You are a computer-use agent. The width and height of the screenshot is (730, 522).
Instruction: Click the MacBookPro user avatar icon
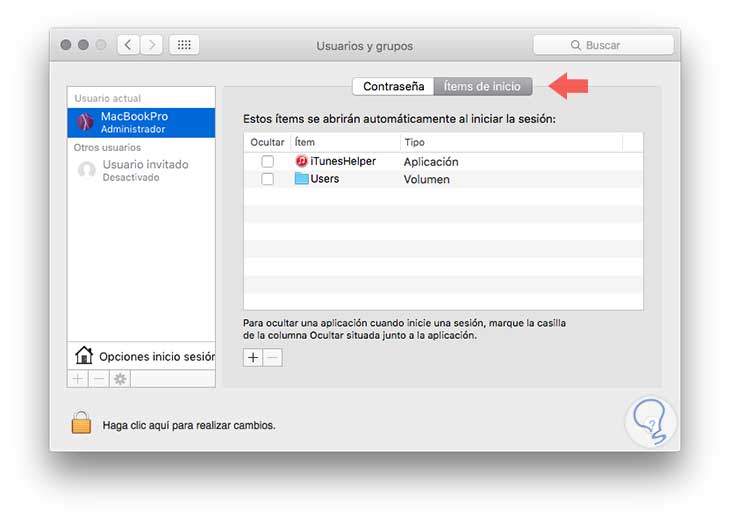pyautogui.click(x=86, y=122)
